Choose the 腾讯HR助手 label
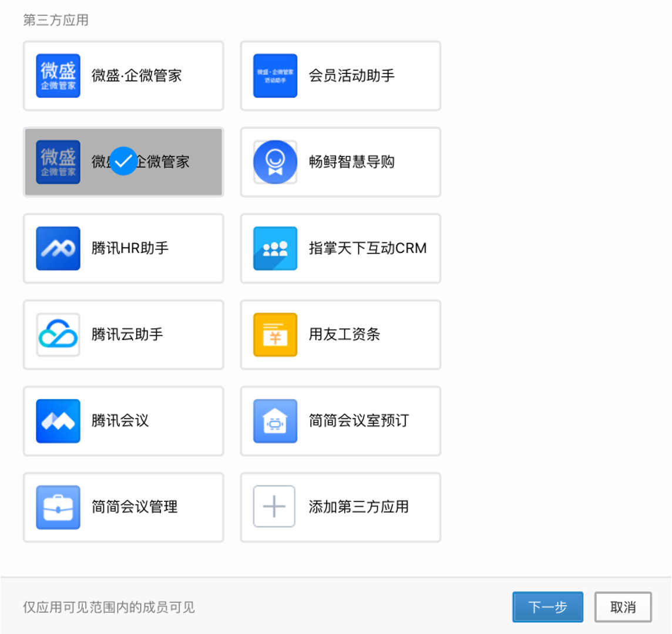 tap(130, 248)
